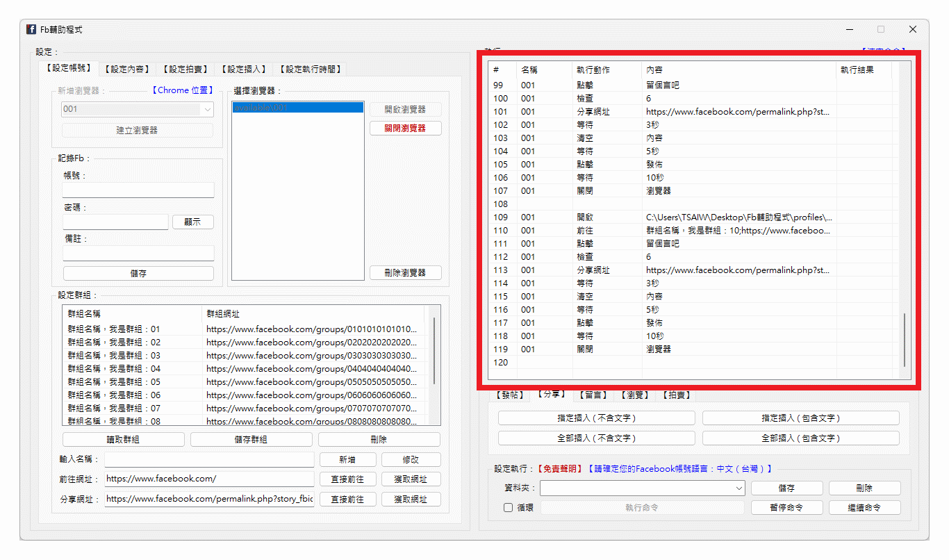Viewport: 949px width, 560px height.
Task: Click 指定插入 ( 不含文字 ) button
Action: click(597, 418)
